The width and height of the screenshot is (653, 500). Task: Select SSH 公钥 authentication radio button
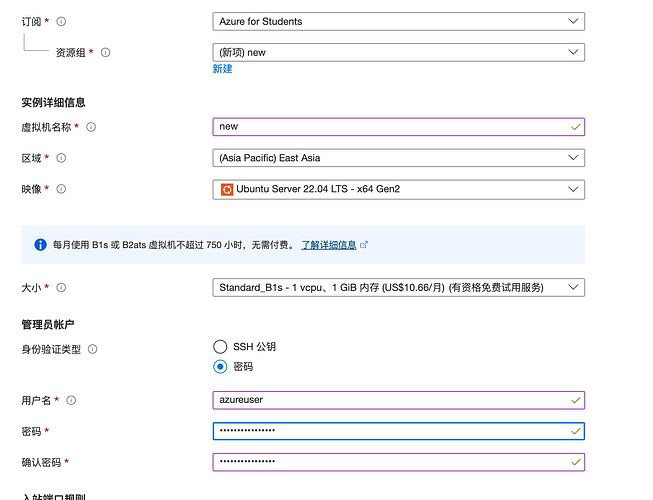click(x=220, y=347)
